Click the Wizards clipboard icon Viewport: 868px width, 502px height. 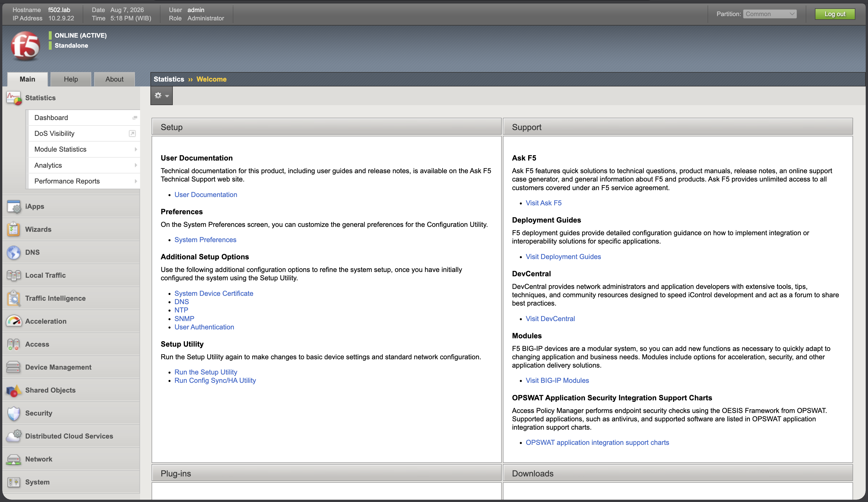coord(14,229)
